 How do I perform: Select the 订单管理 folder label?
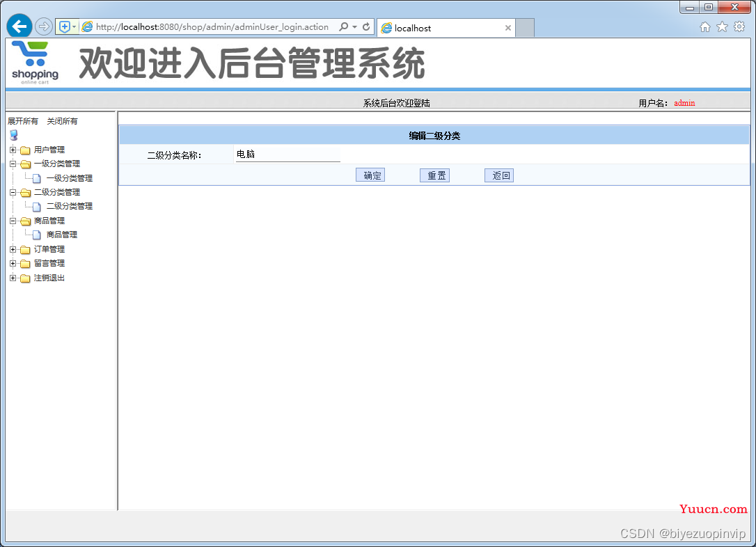(x=49, y=249)
